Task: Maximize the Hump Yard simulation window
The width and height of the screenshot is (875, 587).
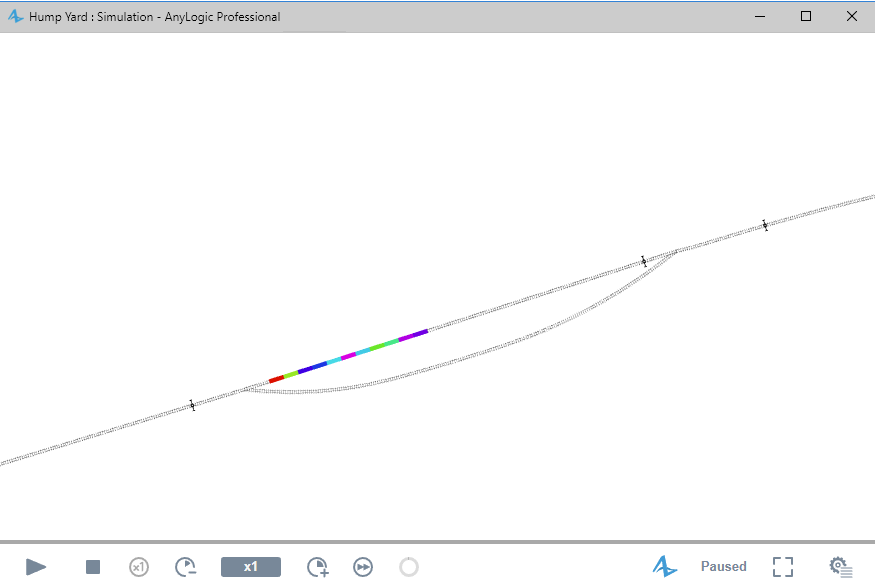Action: pos(806,16)
